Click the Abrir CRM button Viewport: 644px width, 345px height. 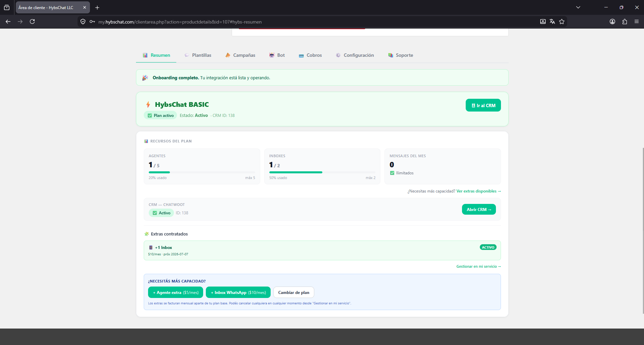[x=479, y=209]
